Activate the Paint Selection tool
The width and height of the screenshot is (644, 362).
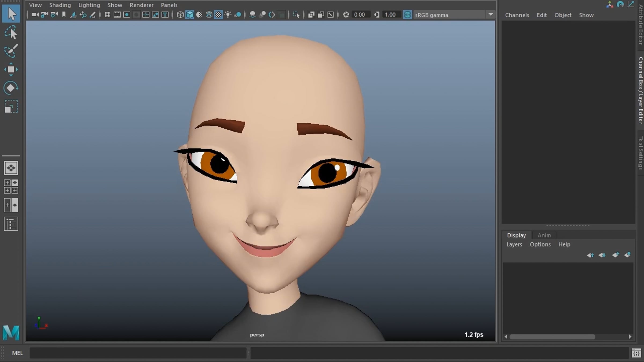click(x=11, y=51)
